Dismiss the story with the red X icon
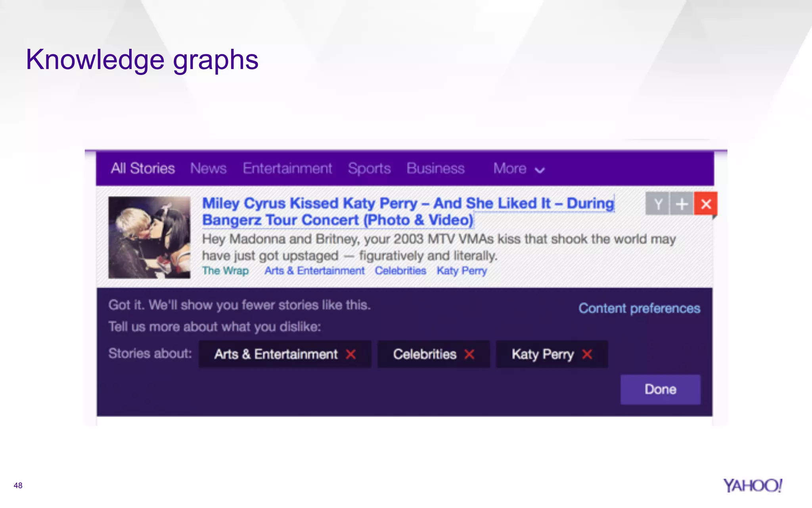Viewport: 812px width, 508px height. tap(706, 204)
